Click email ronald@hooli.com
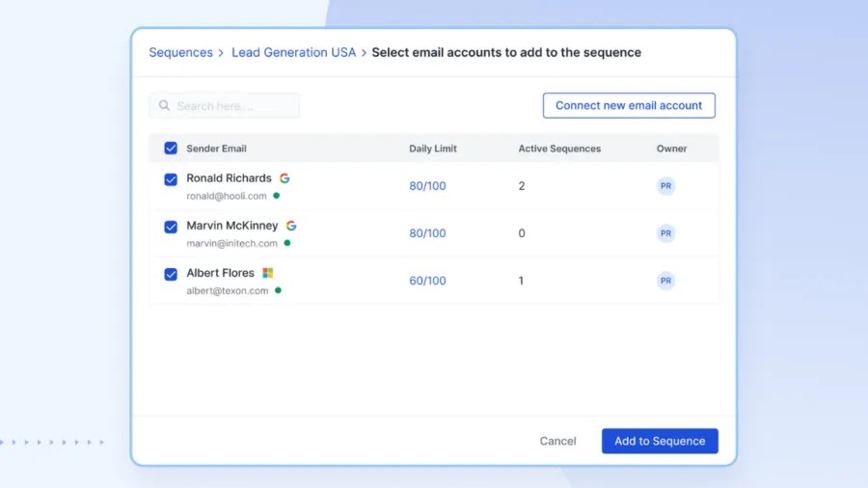 227,196
